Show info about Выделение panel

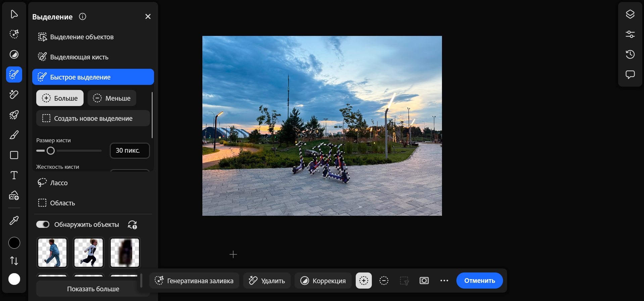click(83, 16)
